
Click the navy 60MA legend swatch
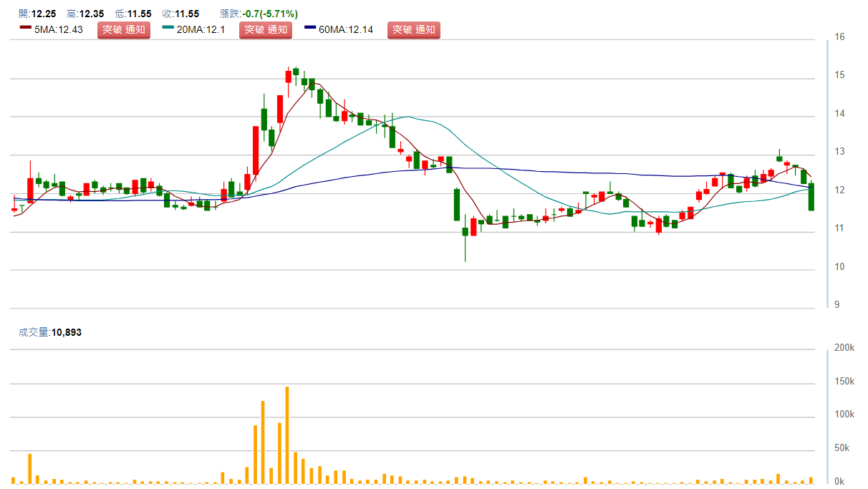310,28
